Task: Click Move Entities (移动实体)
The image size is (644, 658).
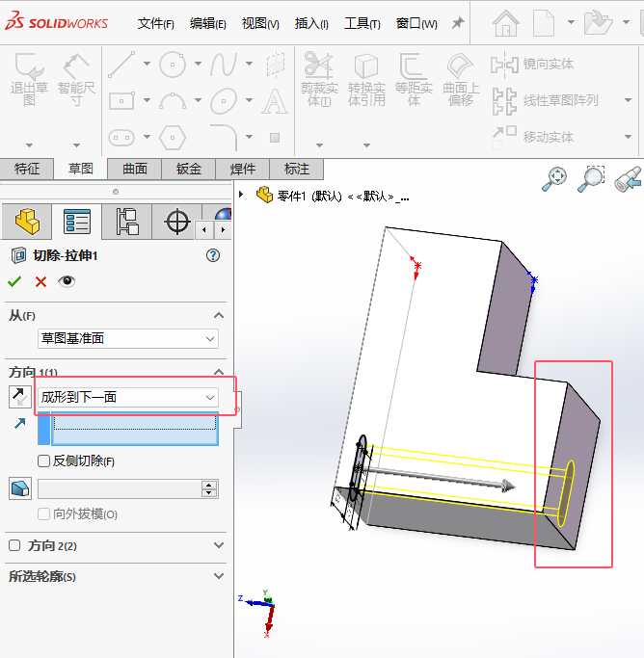Action: coord(532,137)
